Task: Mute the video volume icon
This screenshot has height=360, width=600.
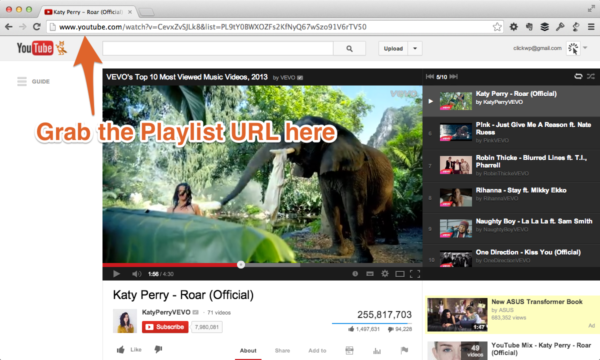Action: (136, 274)
